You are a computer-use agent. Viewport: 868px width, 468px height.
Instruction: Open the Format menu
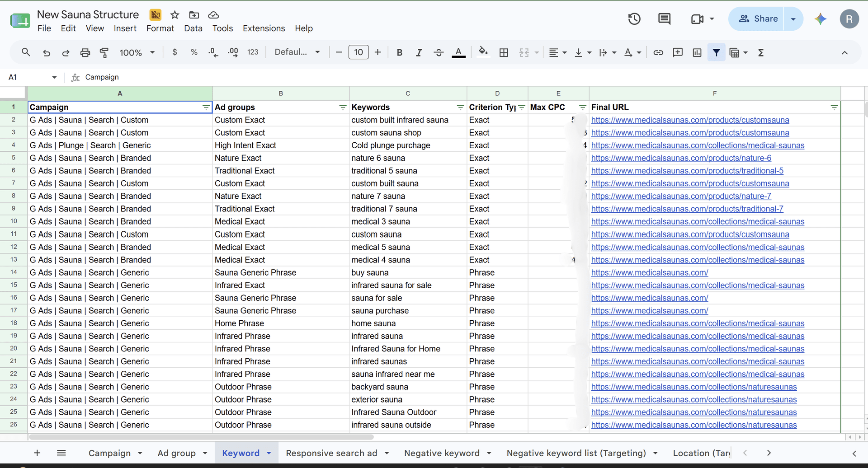click(160, 28)
